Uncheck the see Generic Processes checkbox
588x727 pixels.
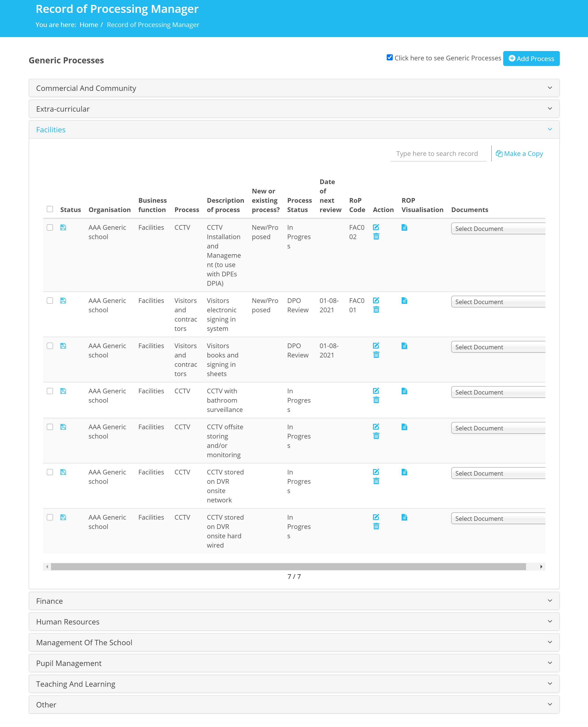point(390,57)
